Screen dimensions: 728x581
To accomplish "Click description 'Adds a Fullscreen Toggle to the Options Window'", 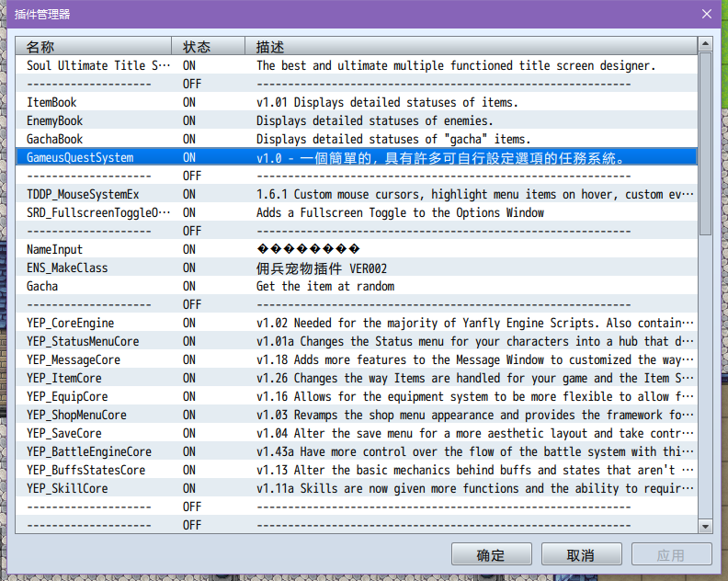I will coord(400,212).
